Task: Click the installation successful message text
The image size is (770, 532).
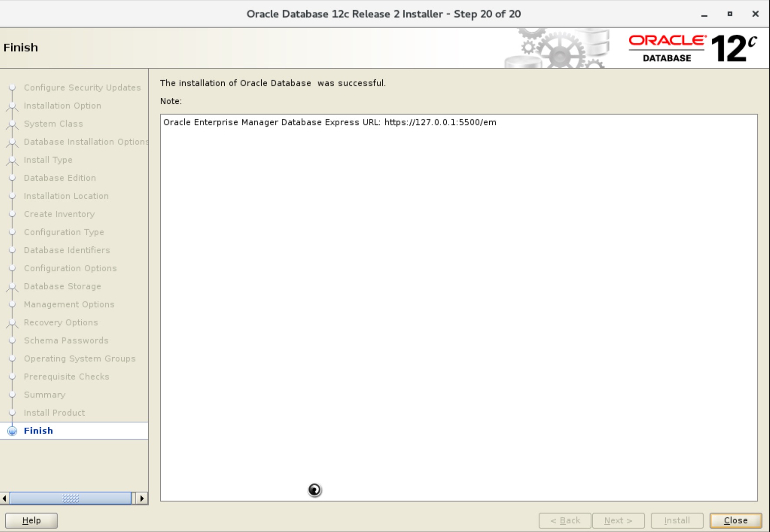Action: click(x=273, y=83)
